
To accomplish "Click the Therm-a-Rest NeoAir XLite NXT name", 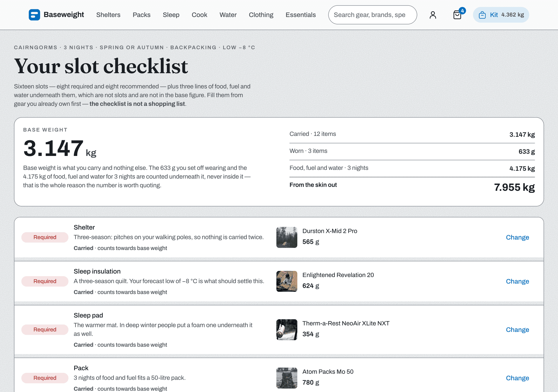I will point(346,323).
